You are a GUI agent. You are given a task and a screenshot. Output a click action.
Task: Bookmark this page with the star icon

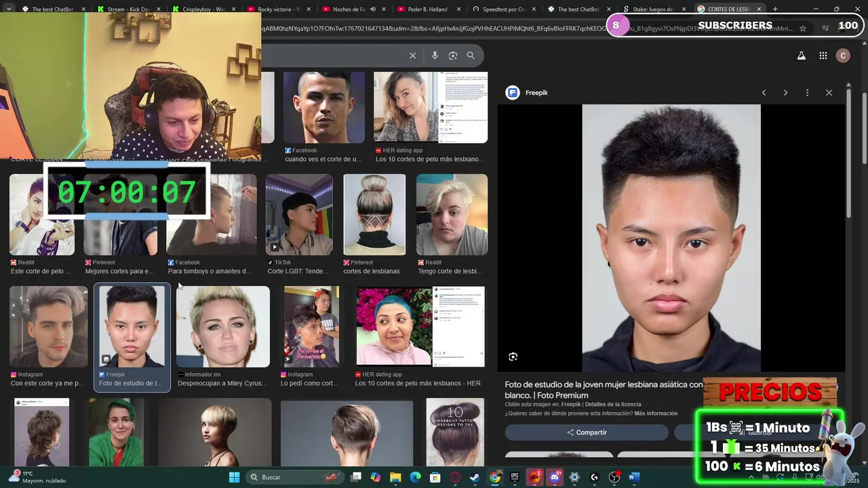803,28
